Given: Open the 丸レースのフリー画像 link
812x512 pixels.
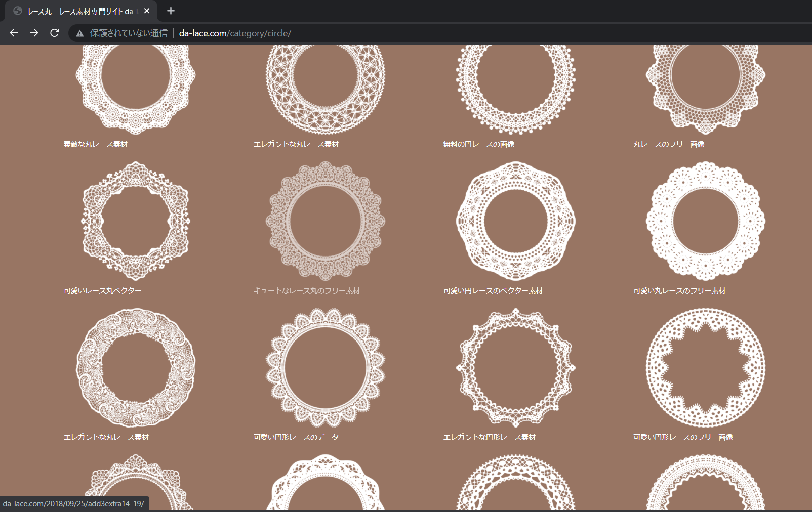Looking at the screenshot, I should coord(669,144).
